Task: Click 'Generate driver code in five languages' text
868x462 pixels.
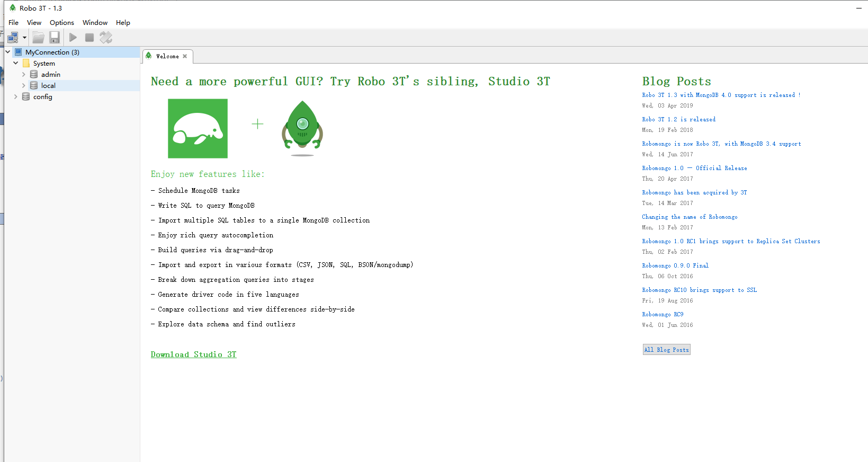Action: click(x=228, y=295)
